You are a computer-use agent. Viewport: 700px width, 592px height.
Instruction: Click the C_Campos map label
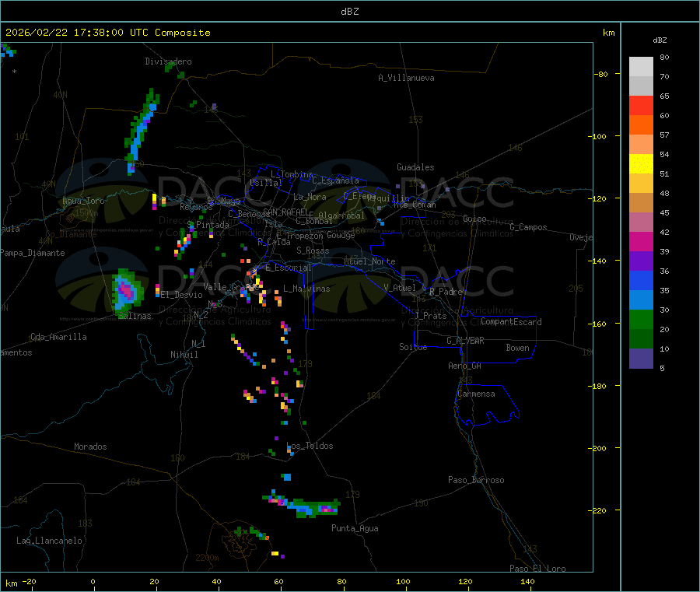tap(529, 227)
